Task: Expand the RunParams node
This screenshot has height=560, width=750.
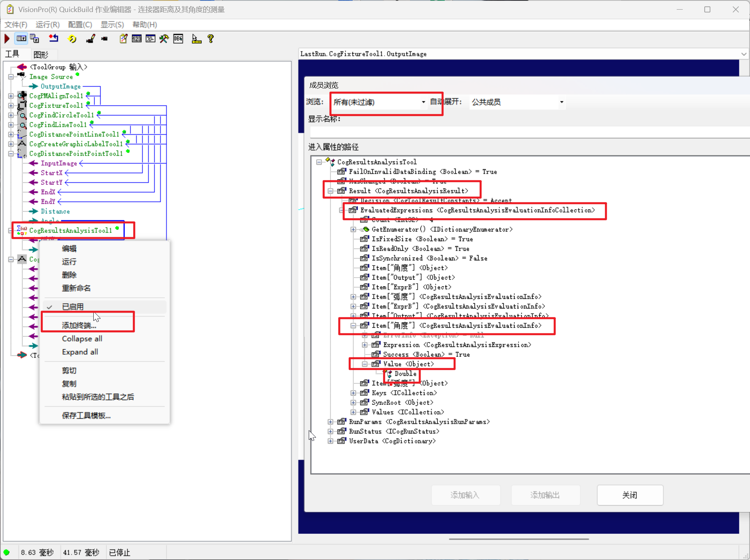Action: pos(330,422)
